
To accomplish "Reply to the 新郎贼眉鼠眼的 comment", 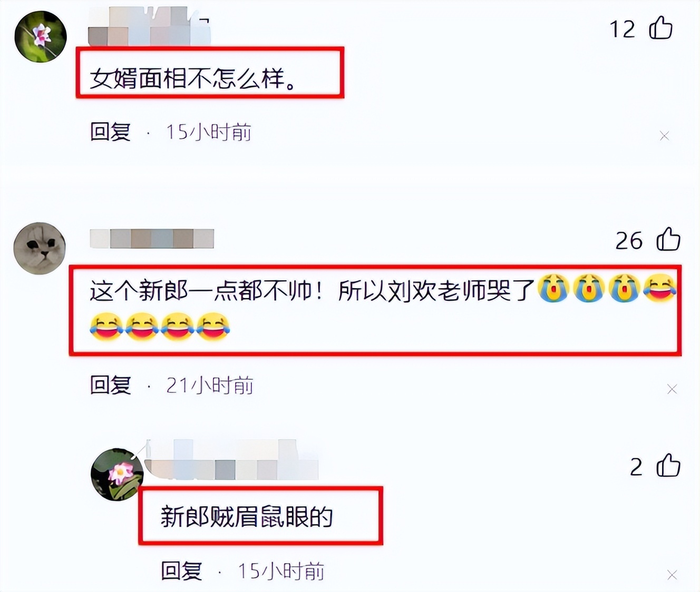I will click(x=181, y=571).
